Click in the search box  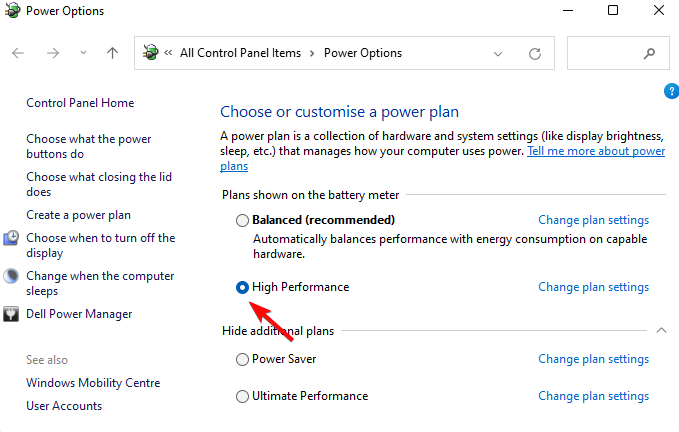(x=603, y=53)
